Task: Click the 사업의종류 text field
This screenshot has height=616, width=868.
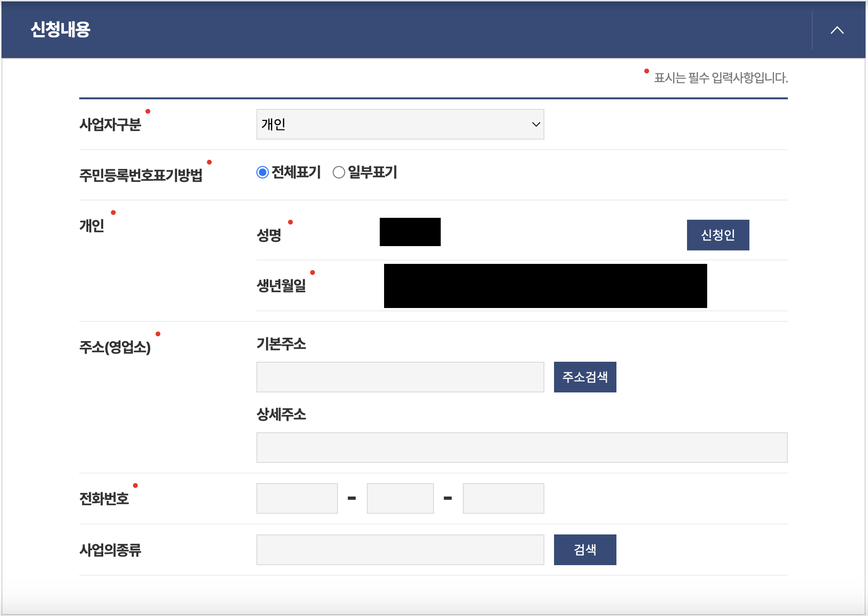Action: (400, 549)
